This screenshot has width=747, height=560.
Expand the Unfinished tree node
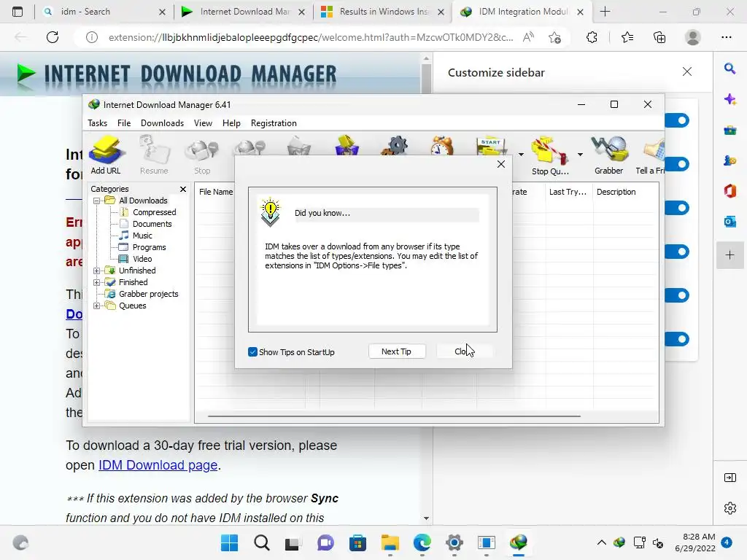click(x=97, y=271)
